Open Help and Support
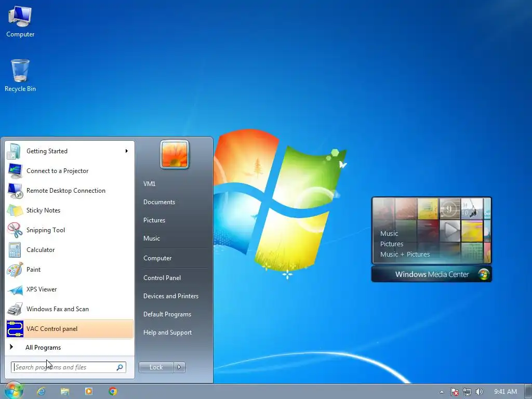Viewport: 532px width, 399px height. (167, 333)
